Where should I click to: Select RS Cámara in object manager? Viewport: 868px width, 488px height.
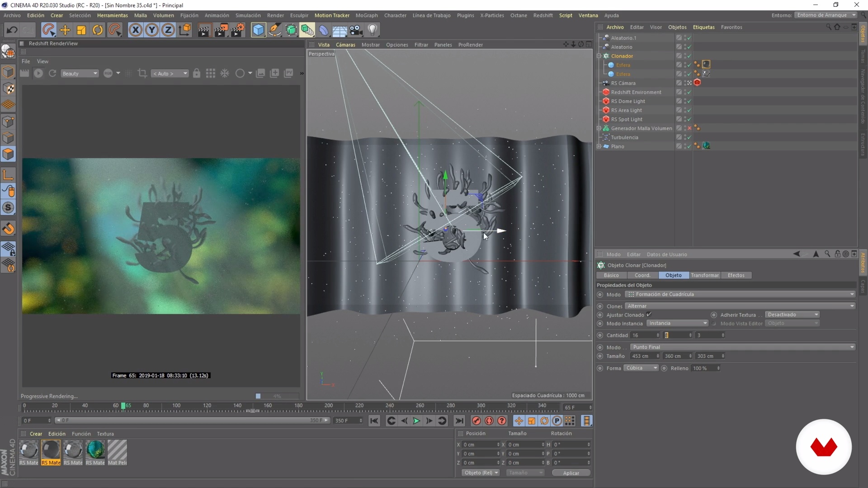click(x=623, y=83)
